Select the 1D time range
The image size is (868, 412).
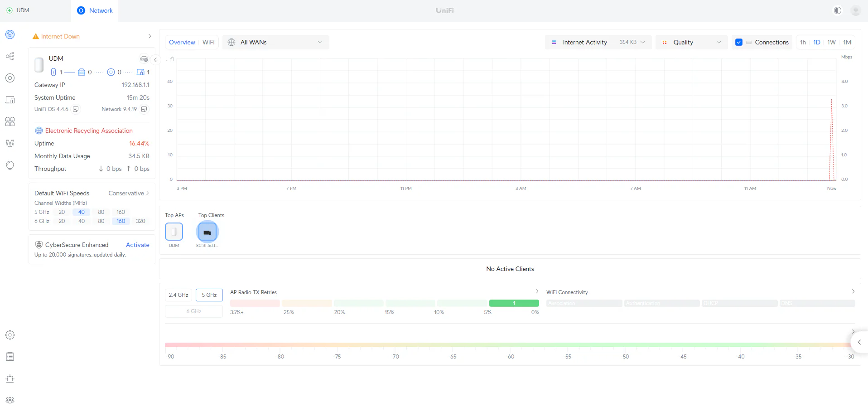click(x=817, y=42)
